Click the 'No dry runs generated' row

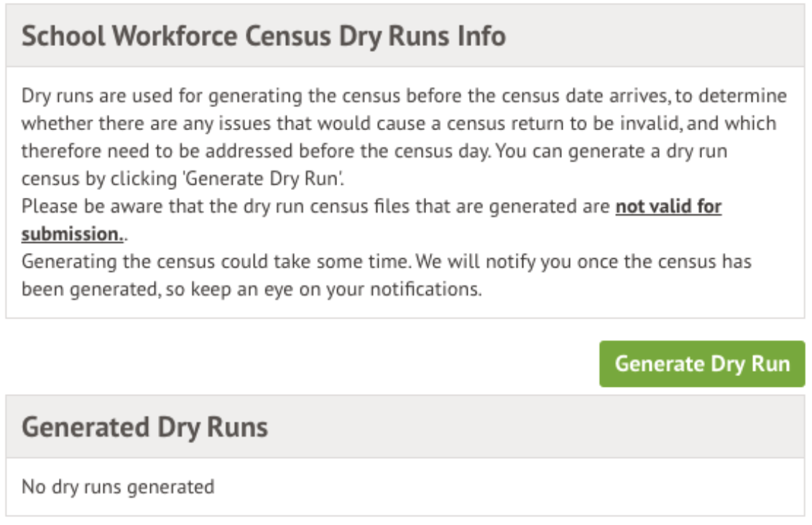coord(118,487)
